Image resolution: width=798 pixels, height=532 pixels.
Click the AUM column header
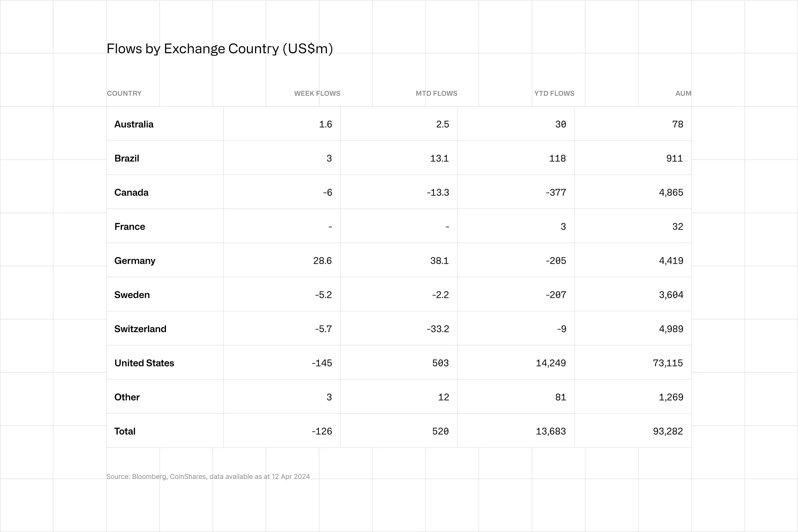click(x=683, y=93)
